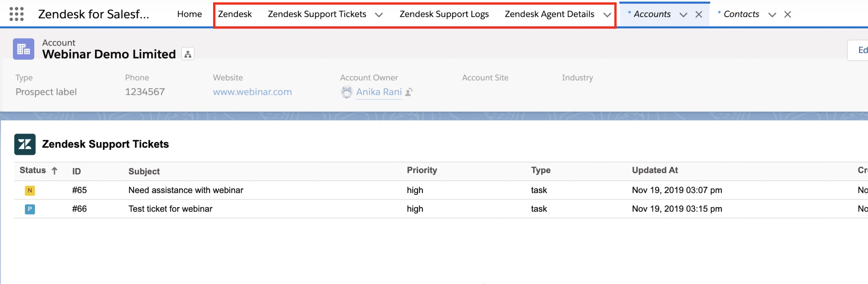Open the www.webinar.com website link
The height and width of the screenshot is (284, 868).
click(x=252, y=92)
